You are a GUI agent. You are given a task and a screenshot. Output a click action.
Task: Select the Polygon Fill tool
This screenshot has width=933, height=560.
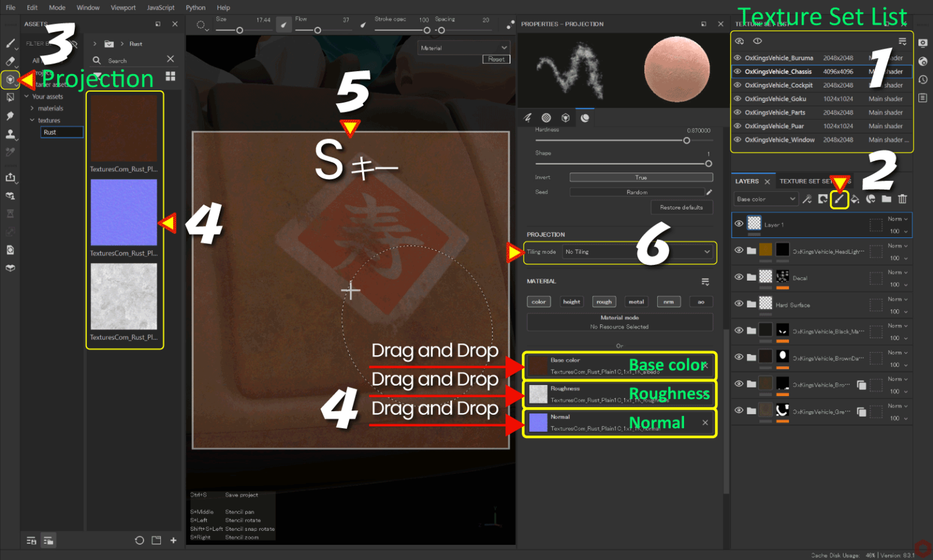[10, 97]
